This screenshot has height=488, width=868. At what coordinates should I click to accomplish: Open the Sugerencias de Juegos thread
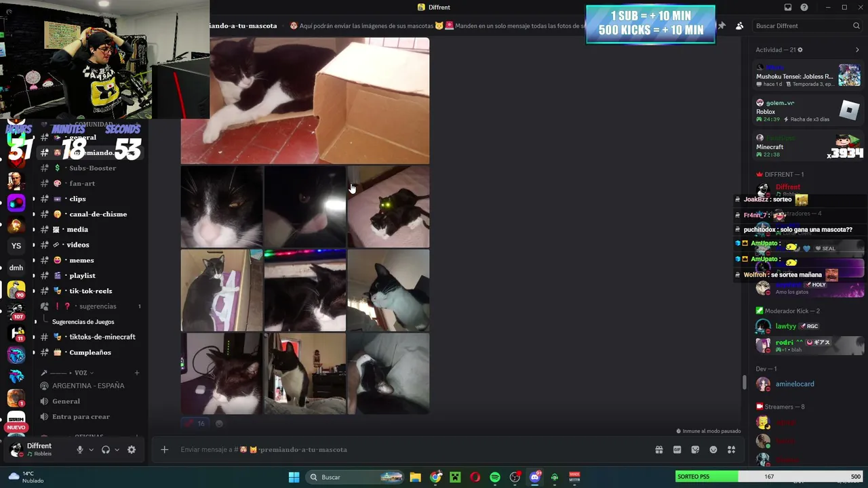83,322
